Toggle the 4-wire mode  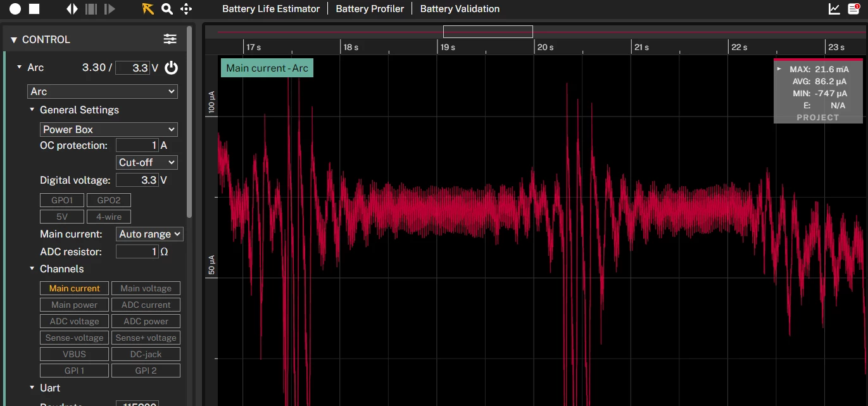pyautogui.click(x=109, y=217)
